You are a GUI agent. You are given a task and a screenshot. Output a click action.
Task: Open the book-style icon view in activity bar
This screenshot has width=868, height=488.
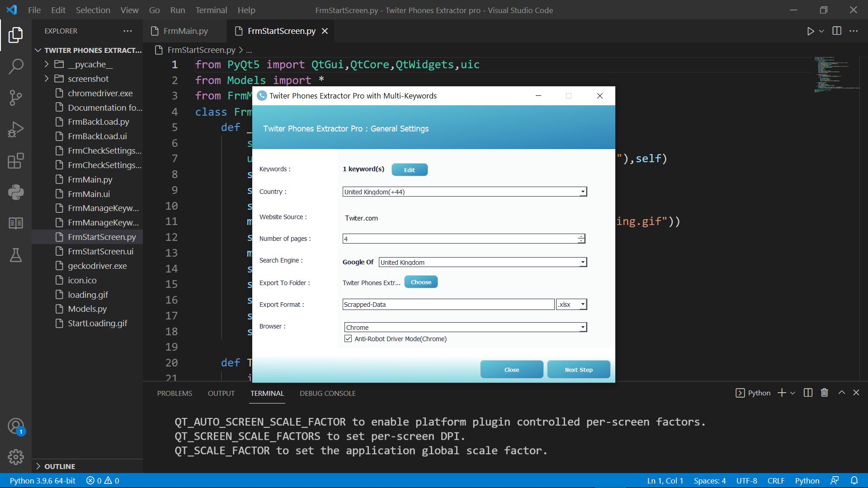point(16,223)
